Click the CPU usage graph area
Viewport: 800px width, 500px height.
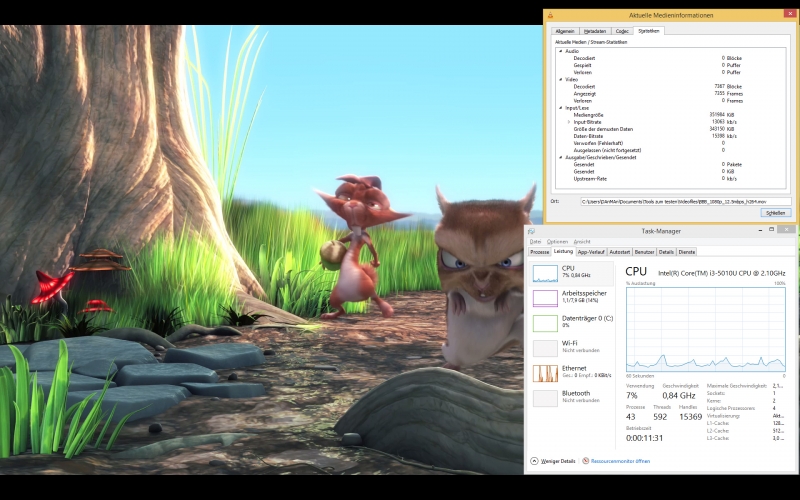click(706, 330)
